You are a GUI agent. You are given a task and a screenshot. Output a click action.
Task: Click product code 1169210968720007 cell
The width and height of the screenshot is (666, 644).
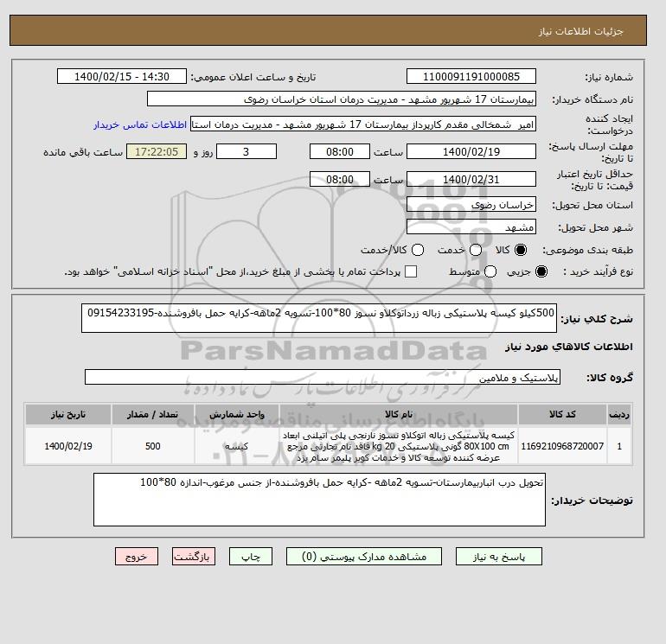[562, 446]
